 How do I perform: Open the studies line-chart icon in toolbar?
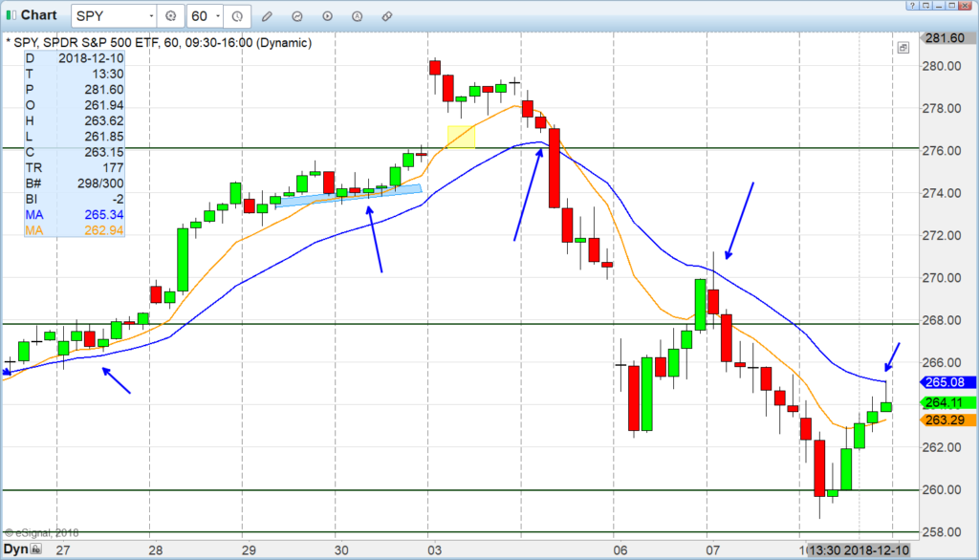pyautogui.click(x=297, y=16)
